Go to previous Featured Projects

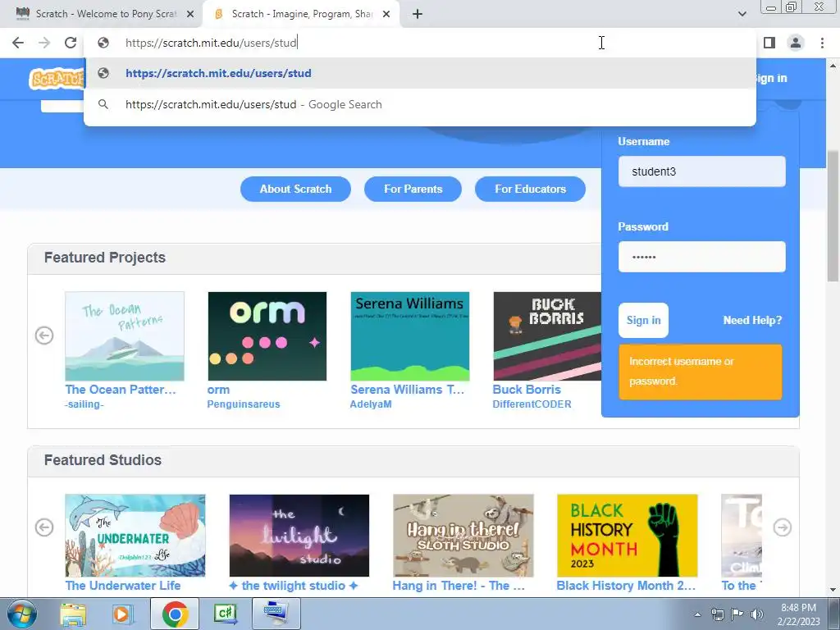tap(44, 336)
